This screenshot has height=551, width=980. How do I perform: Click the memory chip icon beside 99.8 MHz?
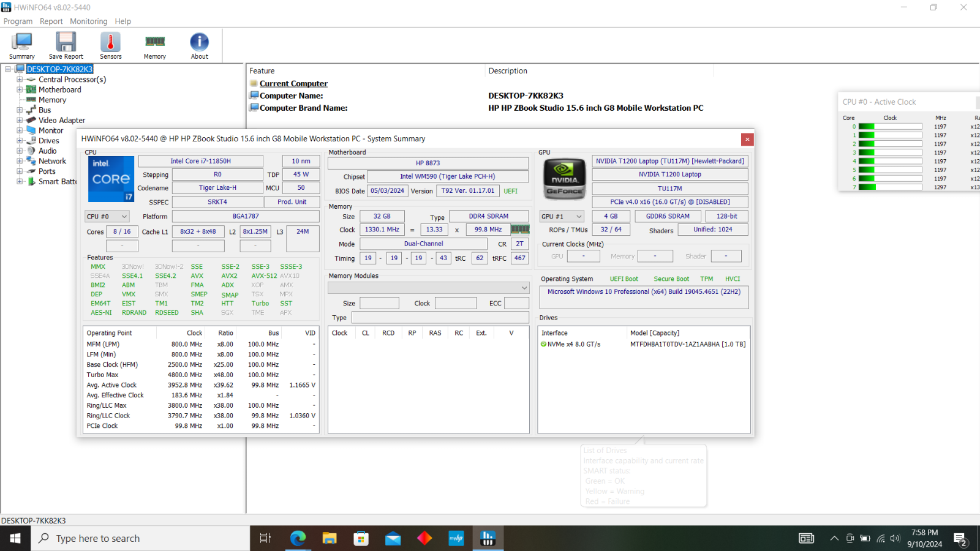[x=520, y=230]
